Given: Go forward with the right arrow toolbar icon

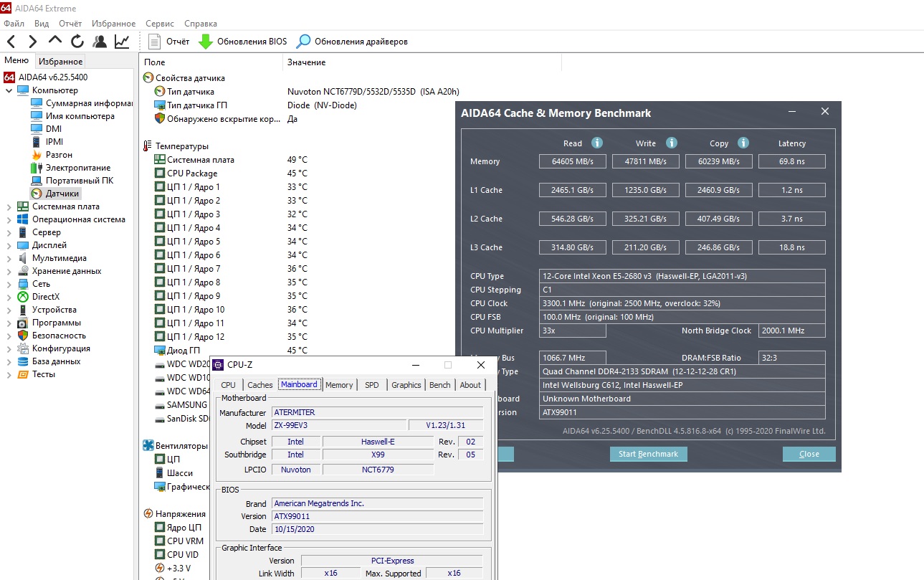Looking at the screenshot, I should pos(32,42).
